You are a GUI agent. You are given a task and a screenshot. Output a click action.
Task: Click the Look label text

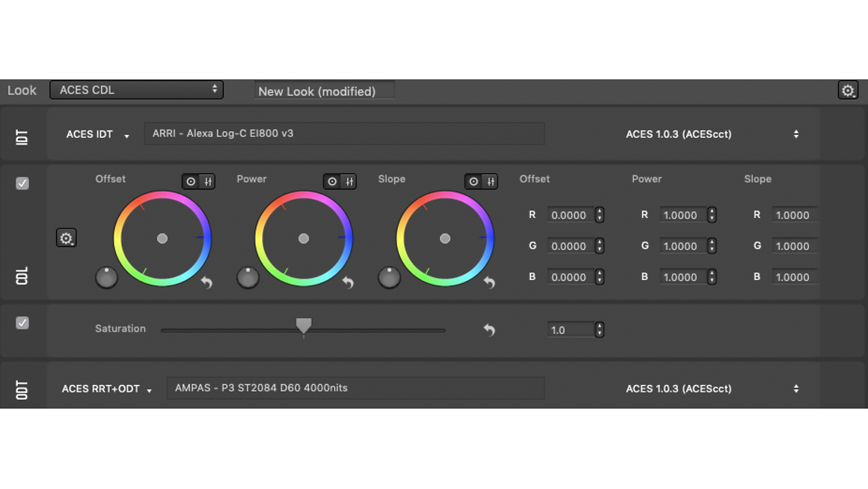click(22, 91)
